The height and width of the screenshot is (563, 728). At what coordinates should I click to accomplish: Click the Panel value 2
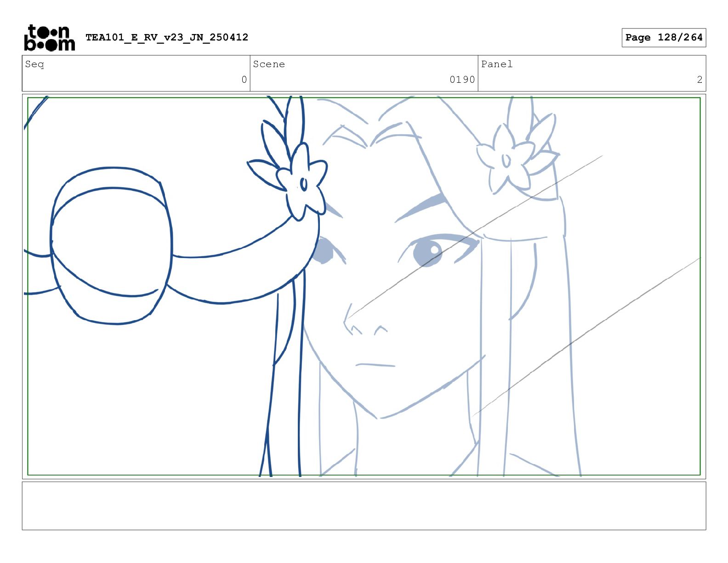tap(700, 80)
